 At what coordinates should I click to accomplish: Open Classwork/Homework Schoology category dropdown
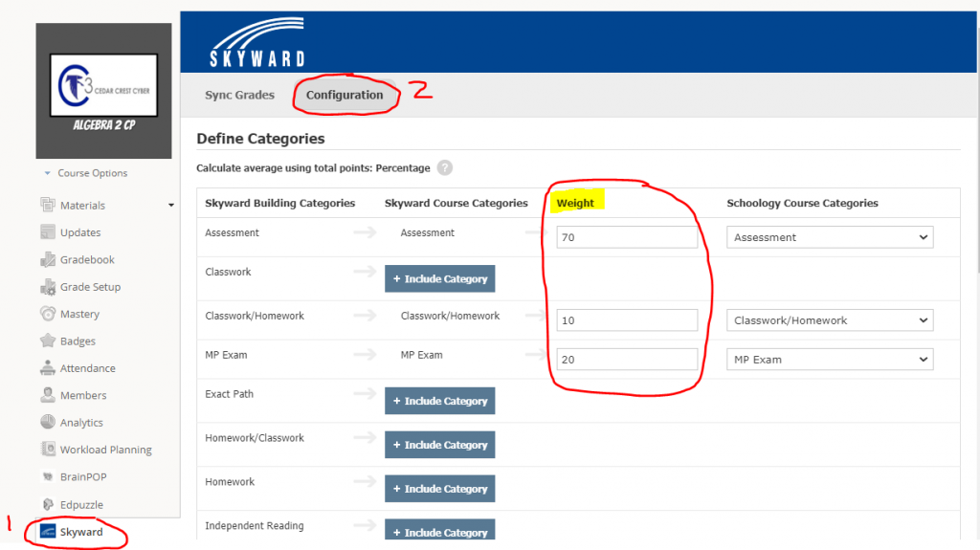click(x=830, y=320)
